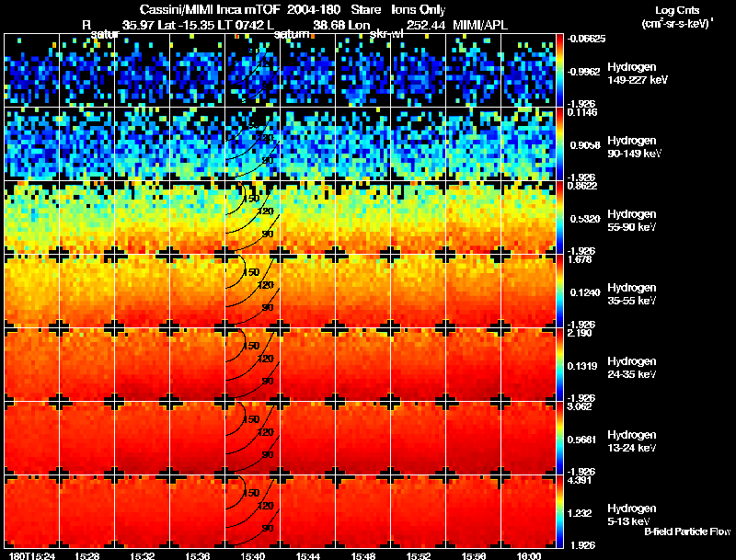Open the 15:40 panel in the 5-13 keV row
Screen dimensions: 736x560
pos(252,512)
